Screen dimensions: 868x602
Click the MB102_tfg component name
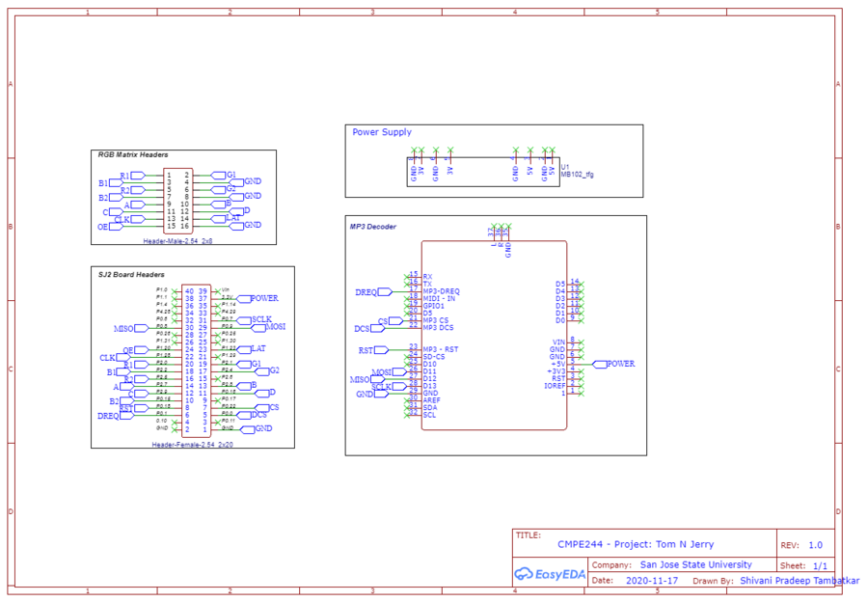(577, 175)
